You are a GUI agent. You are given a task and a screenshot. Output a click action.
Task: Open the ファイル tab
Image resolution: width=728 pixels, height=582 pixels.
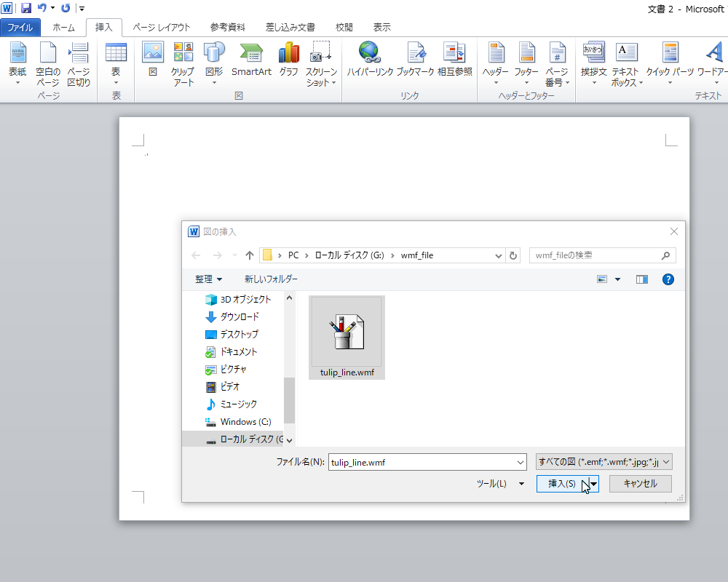point(20,28)
